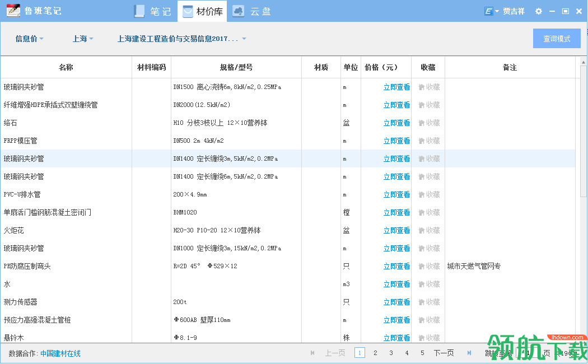This screenshot has height=364, width=588.
Task: Go to first page icon
Action: click(312, 353)
